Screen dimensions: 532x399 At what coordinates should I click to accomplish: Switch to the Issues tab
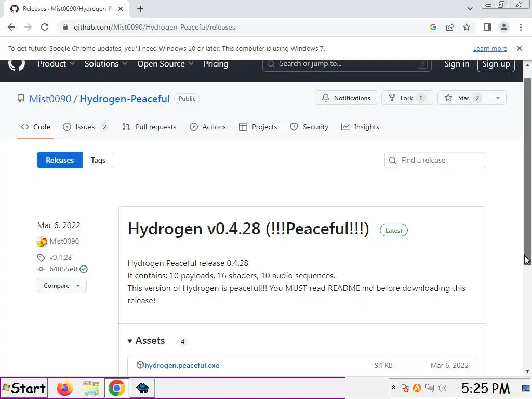pos(85,127)
